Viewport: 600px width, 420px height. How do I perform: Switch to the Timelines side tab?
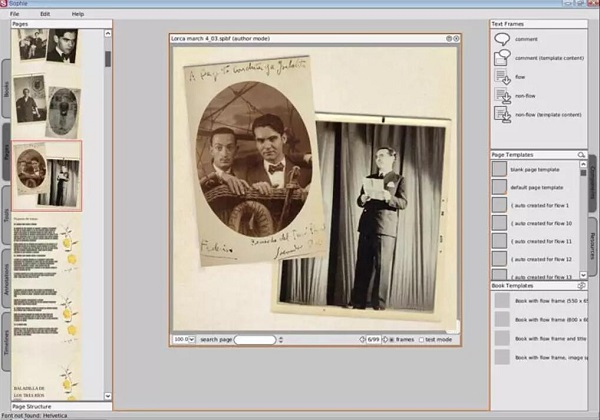tap(6, 342)
